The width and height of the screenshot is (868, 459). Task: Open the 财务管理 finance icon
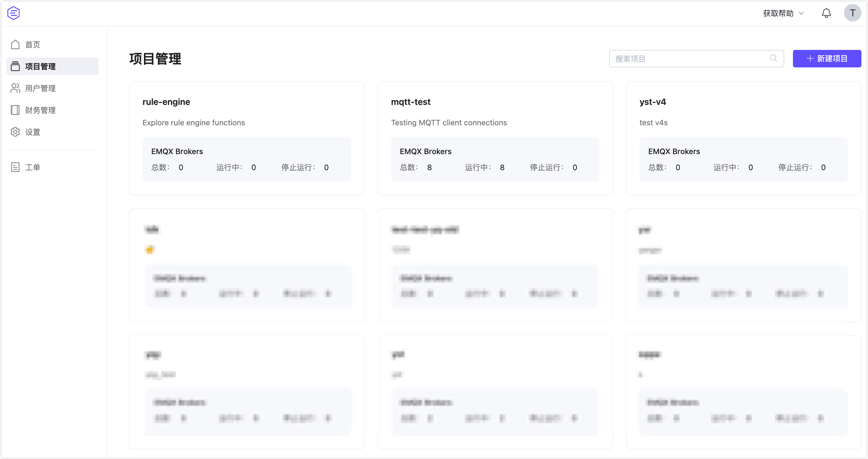point(15,110)
